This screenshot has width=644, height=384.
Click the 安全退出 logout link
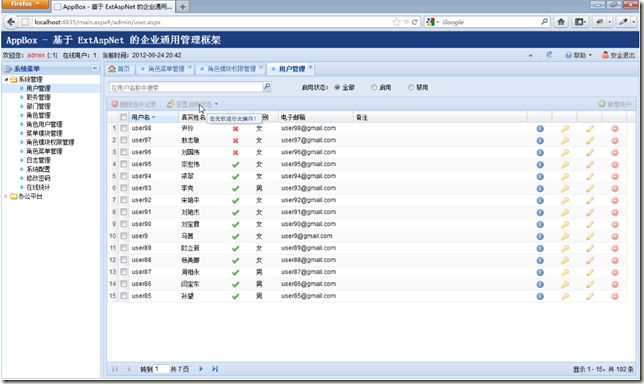point(619,55)
